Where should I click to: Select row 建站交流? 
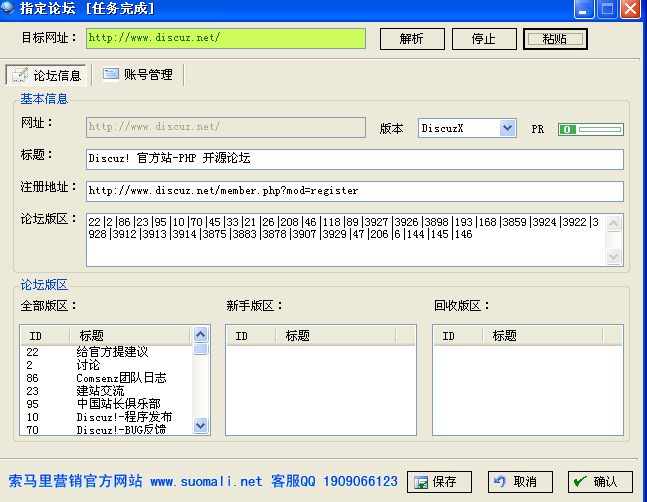point(106,391)
